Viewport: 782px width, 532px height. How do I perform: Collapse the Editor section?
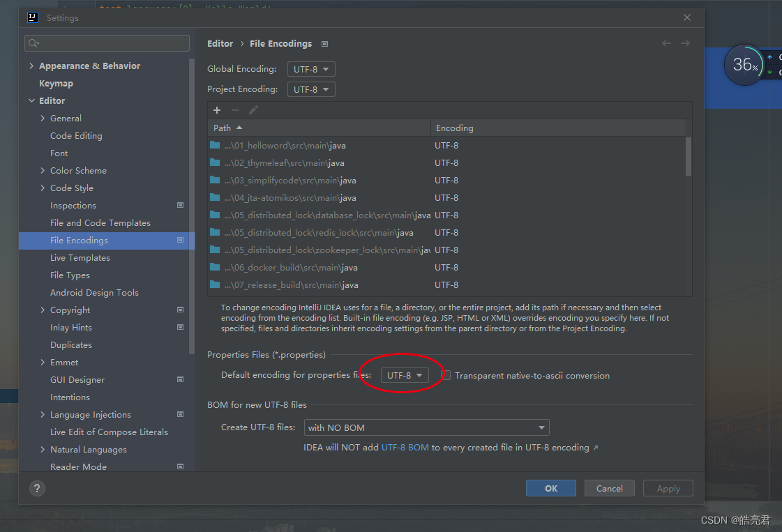click(32, 100)
